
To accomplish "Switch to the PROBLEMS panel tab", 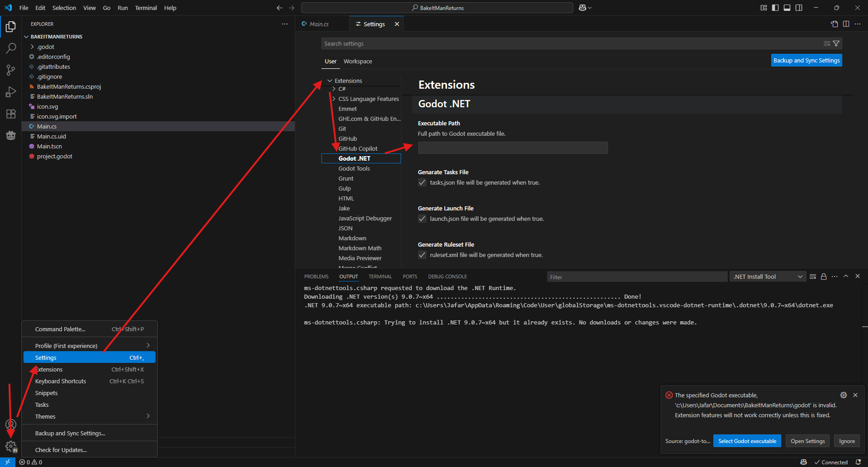I will (x=316, y=276).
